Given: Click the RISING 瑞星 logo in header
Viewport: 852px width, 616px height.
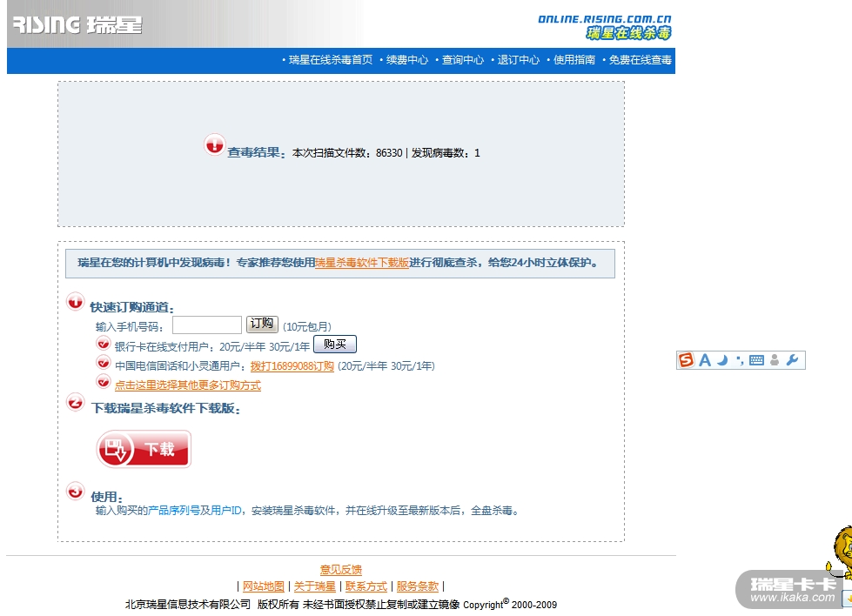Looking at the screenshot, I should click(x=77, y=25).
